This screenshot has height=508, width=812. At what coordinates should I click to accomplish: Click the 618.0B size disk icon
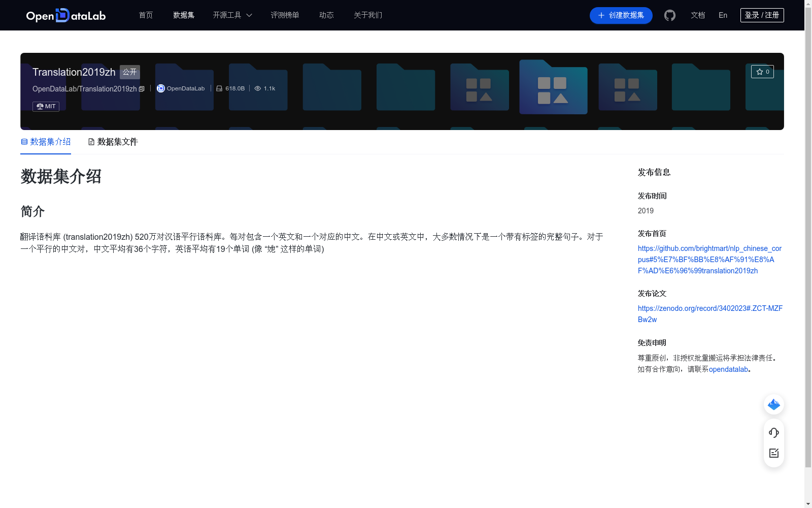pos(219,88)
